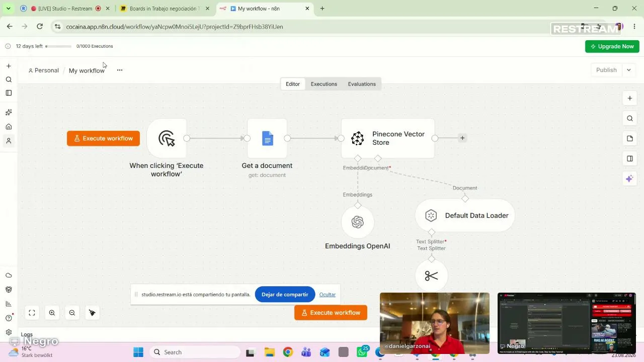Switch to the Evaluations tab
This screenshot has width=644, height=362.
(x=362, y=84)
